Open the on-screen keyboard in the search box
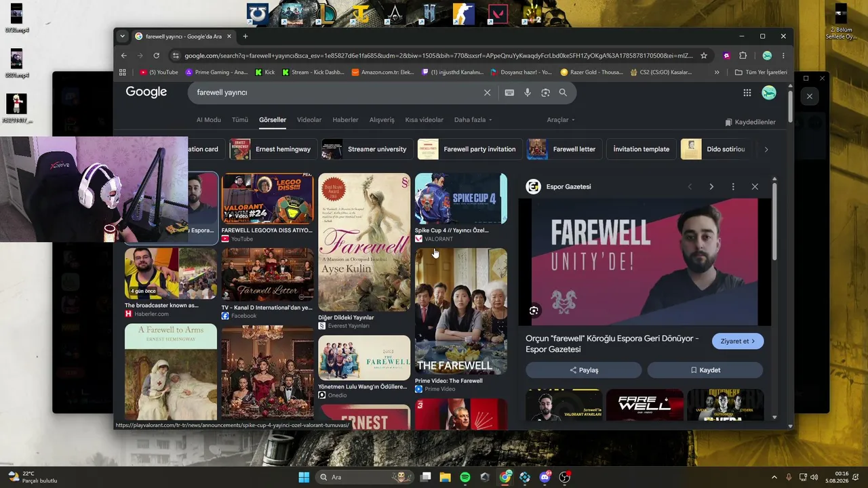Viewport: 868px width, 488px height. point(509,92)
